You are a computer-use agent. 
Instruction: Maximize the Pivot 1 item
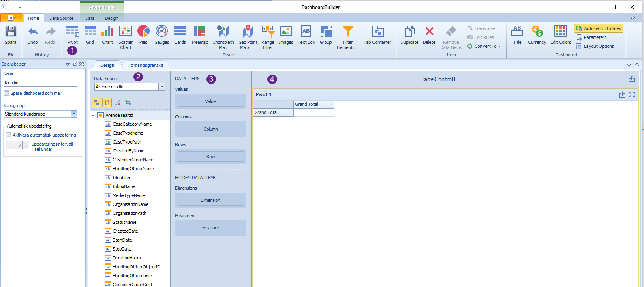click(x=632, y=94)
